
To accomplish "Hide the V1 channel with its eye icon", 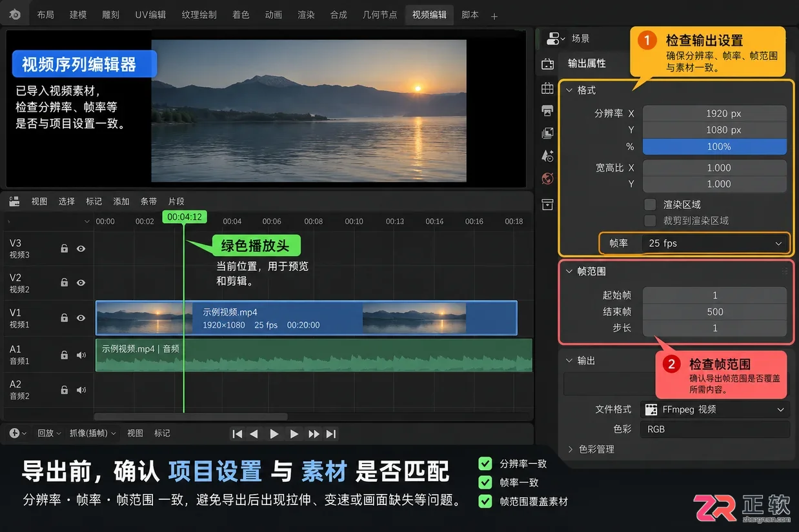I will (x=81, y=318).
